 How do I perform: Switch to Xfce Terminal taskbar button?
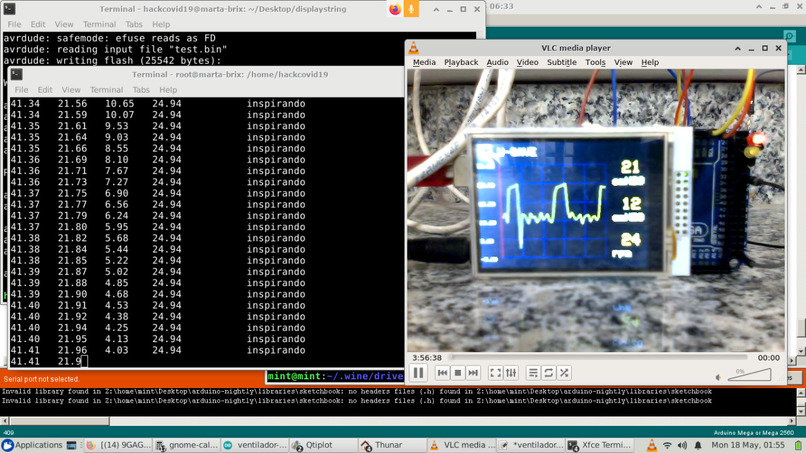pos(599,445)
